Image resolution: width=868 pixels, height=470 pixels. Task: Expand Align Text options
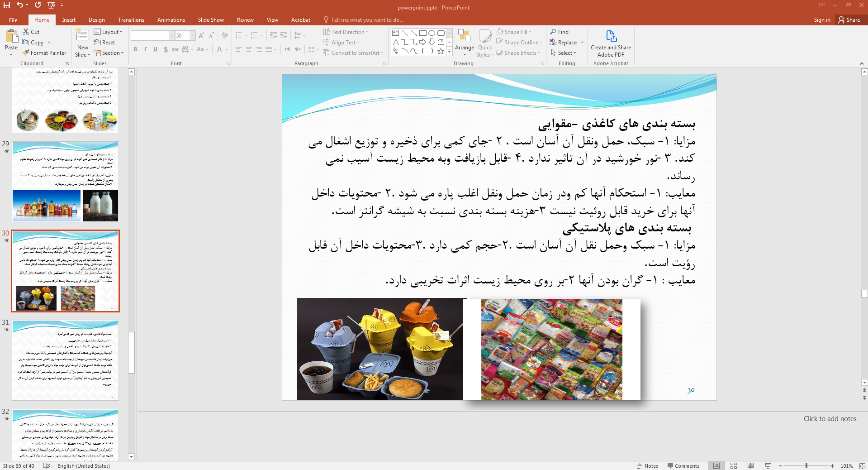(341, 43)
